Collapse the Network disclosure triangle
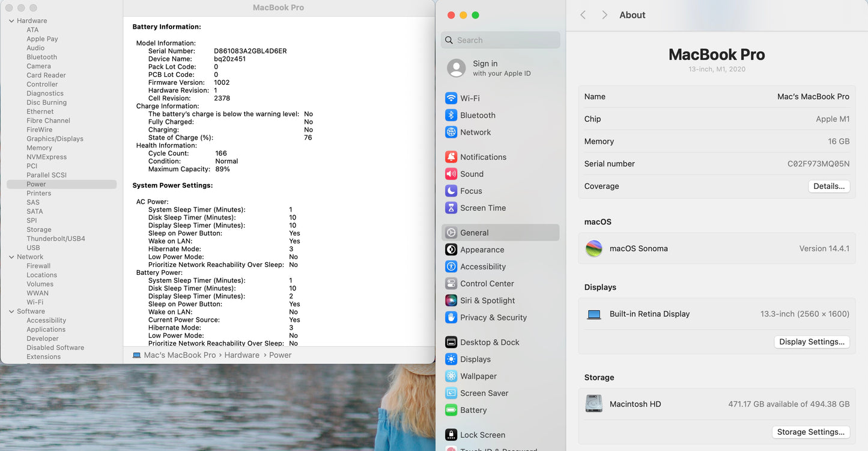 tap(11, 257)
